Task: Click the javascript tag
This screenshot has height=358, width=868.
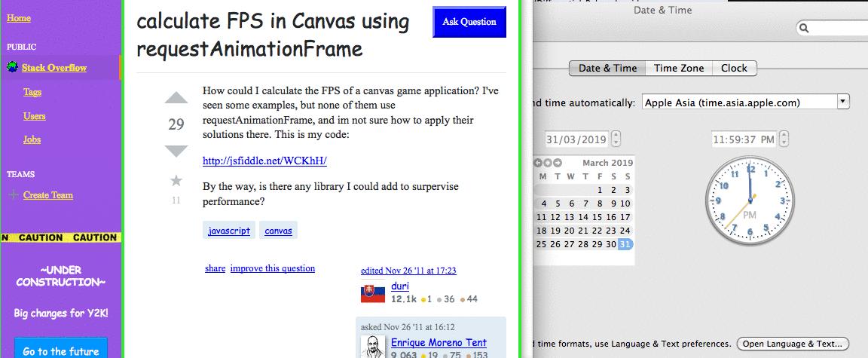Action: tap(229, 231)
